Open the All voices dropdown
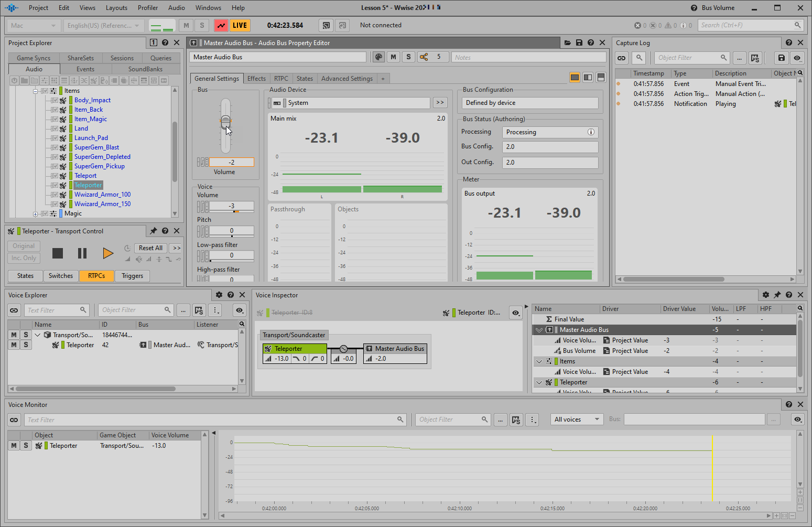812x527 pixels. [577, 420]
